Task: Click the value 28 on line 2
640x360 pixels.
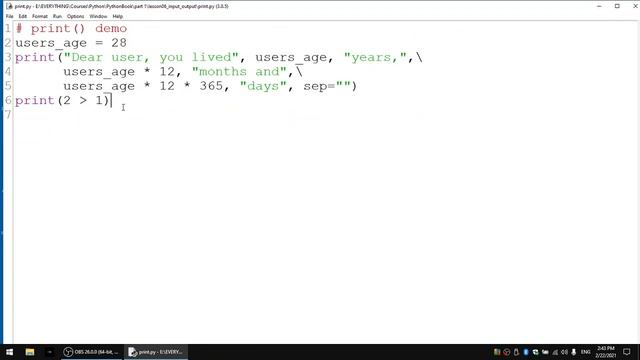Action: (119, 43)
